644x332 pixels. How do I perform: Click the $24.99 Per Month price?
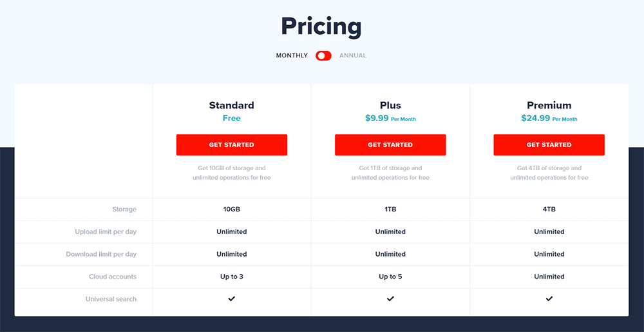[549, 119]
